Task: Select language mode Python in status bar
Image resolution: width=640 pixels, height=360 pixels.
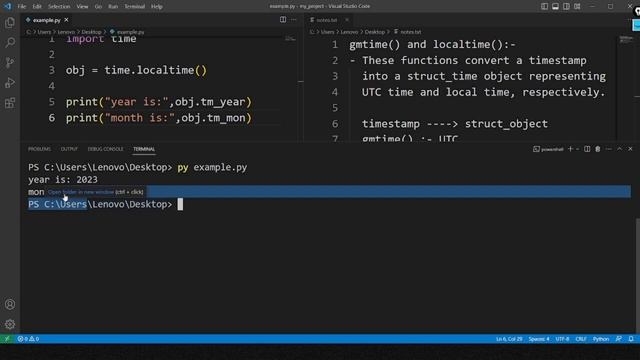Action: tap(601, 339)
